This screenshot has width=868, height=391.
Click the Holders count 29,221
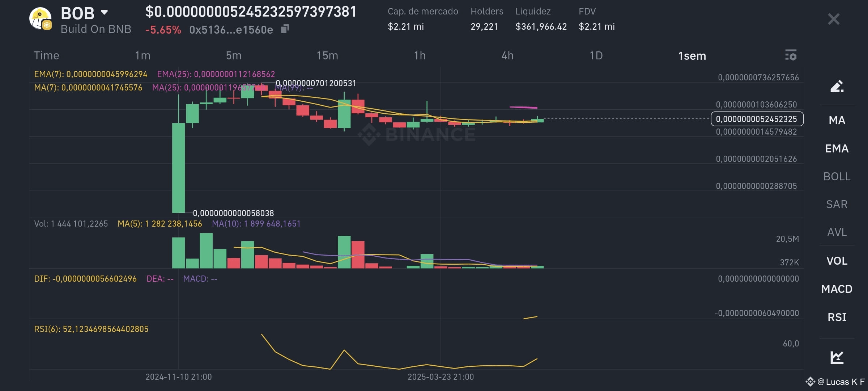click(484, 26)
